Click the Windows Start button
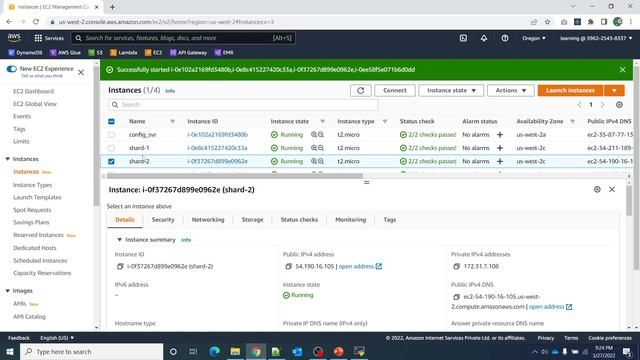This screenshot has width=640, height=360. tap(10, 351)
